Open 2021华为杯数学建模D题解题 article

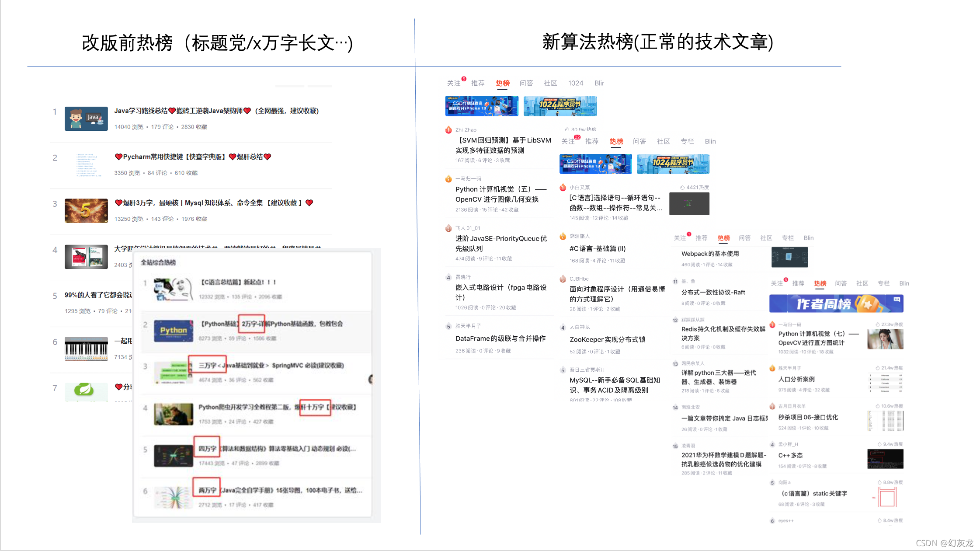[x=724, y=460]
